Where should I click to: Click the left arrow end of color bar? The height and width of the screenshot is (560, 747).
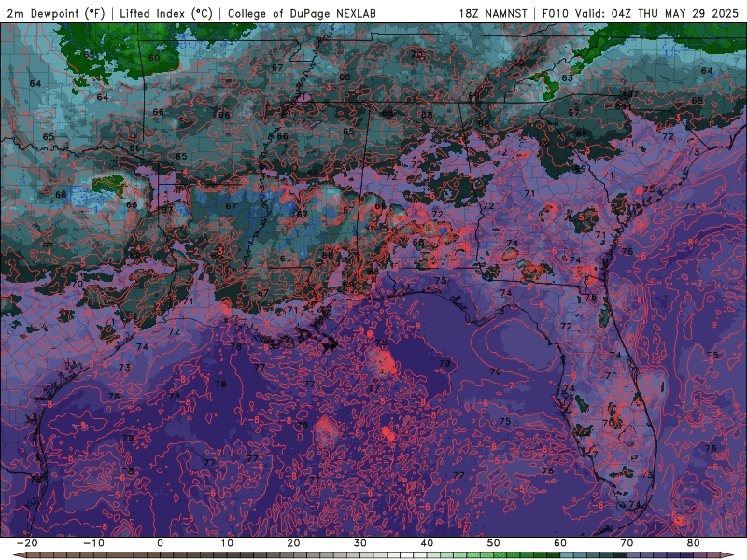tap(19, 555)
